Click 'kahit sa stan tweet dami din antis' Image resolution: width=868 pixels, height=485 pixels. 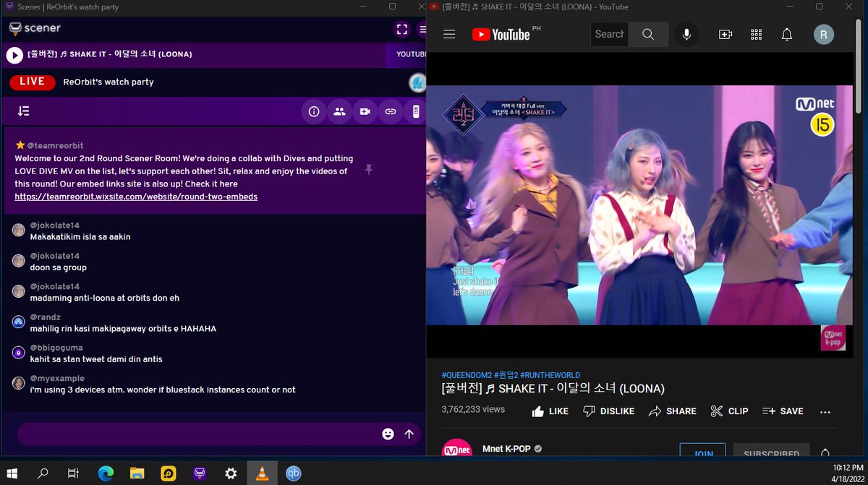[x=96, y=359]
